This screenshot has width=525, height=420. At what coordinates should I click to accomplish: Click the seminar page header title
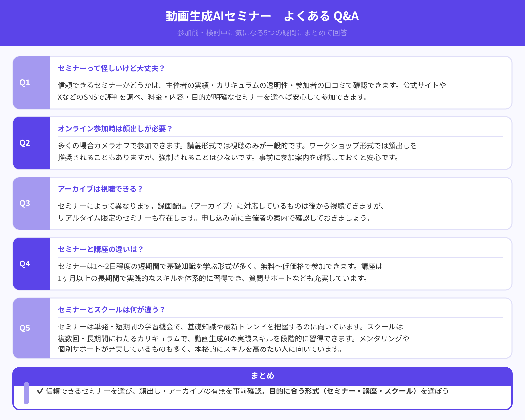(x=262, y=16)
